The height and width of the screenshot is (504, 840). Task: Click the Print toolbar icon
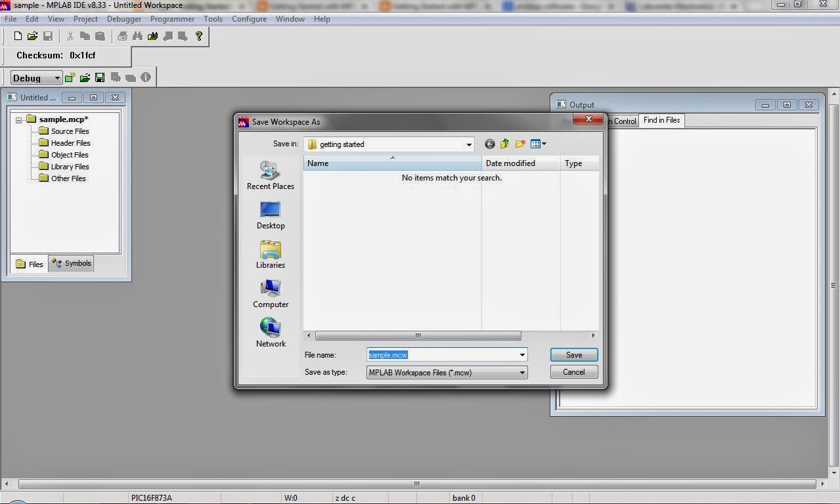pyautogui.click(x=122, y=37)
